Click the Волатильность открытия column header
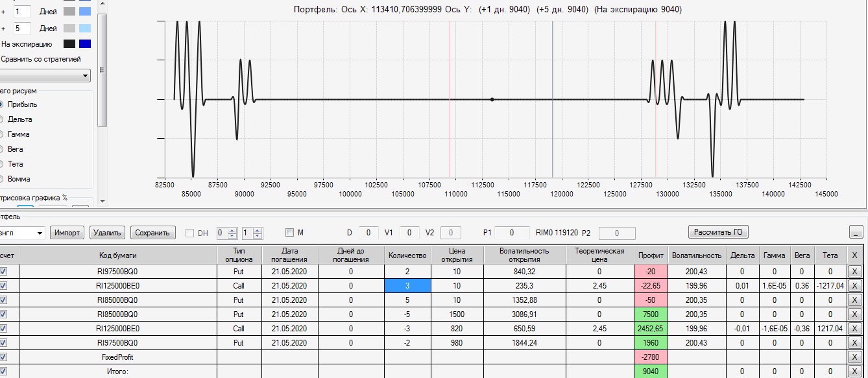The image size is (868, 378). (524, 255)
